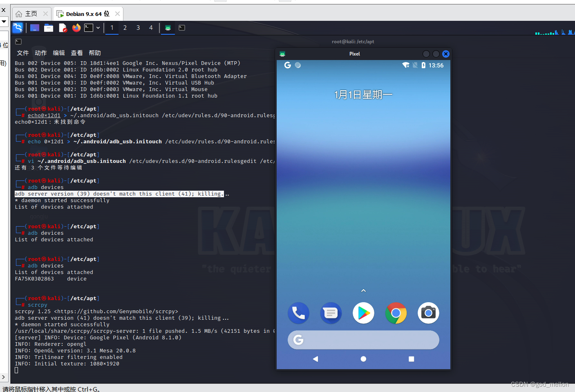This screenshot has width=575, height=392.
Task: Open Google Play Store on Pixel
Action: [363, 313]
